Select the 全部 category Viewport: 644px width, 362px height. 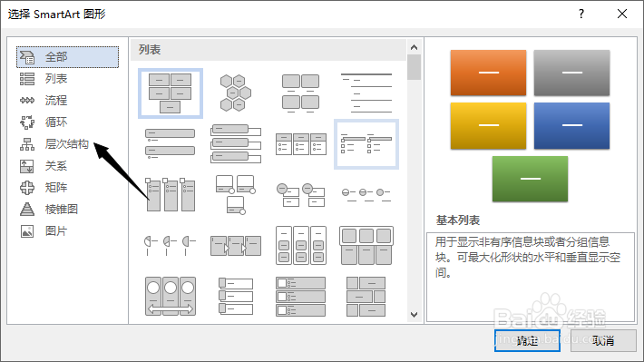click(67, 56)
